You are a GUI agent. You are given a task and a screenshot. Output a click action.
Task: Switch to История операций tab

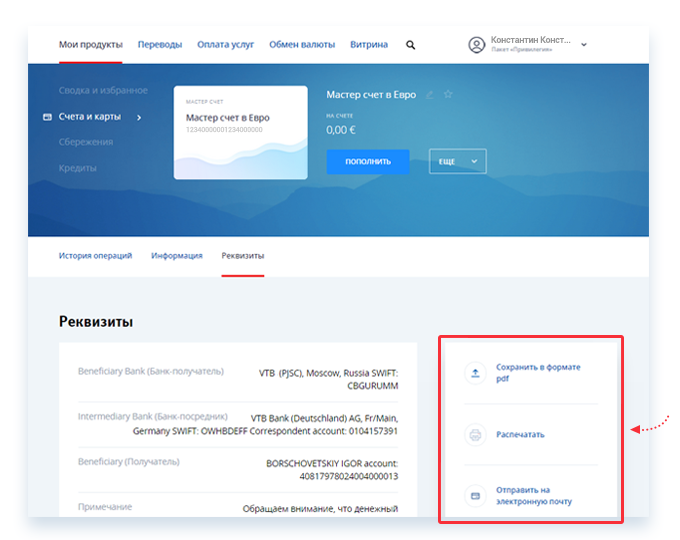point(95,256)
